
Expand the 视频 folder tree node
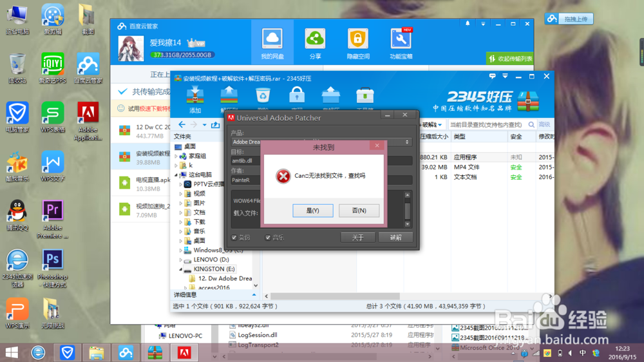[181, 193]
